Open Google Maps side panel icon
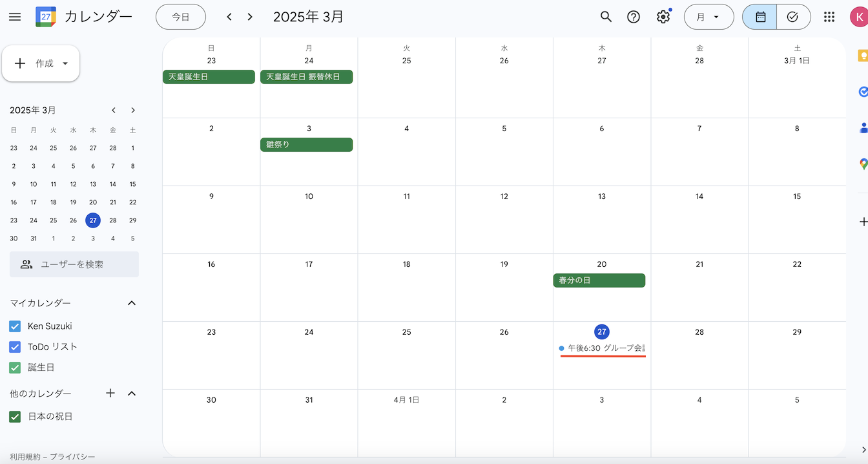The width and height of the screenshot is (868, 464). pos(863,163)
